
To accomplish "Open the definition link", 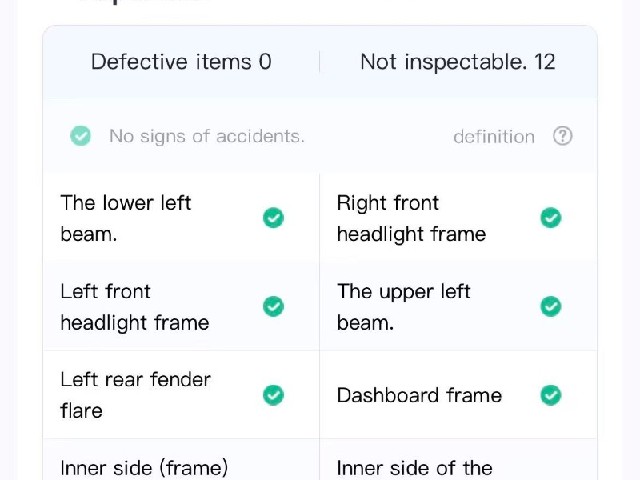I will coord(494,137).
